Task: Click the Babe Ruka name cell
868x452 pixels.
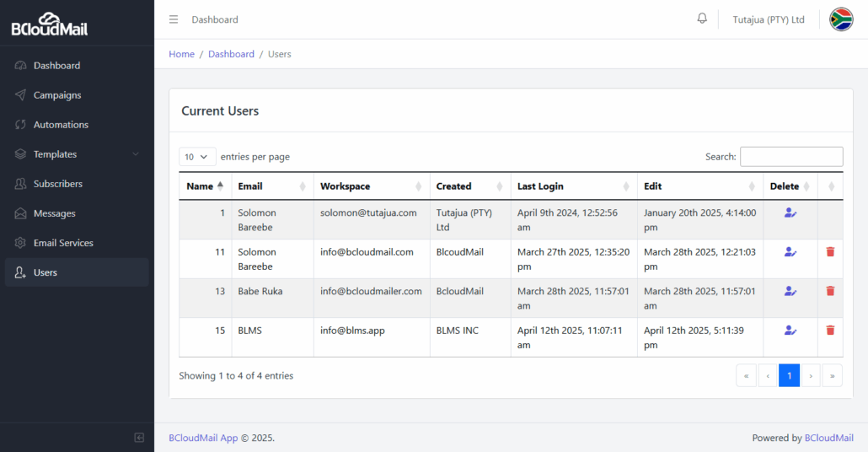Action: [x=272, y=299]
